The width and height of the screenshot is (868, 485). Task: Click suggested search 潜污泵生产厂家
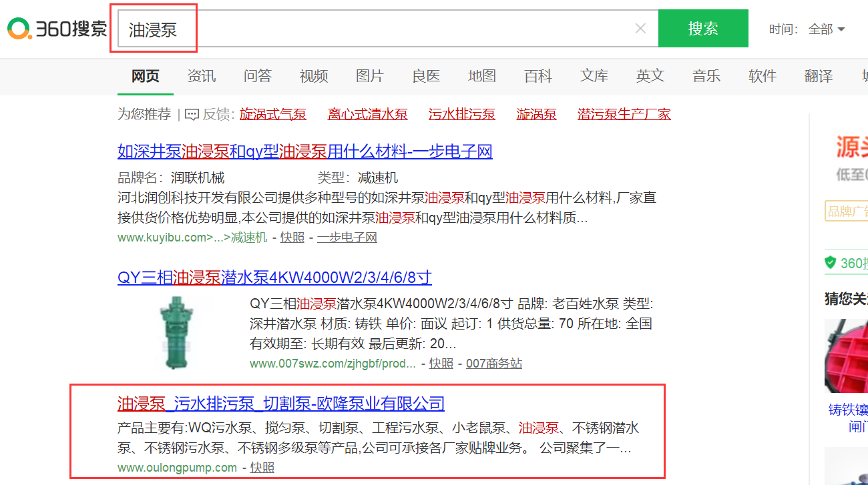[x=624, y=115]
